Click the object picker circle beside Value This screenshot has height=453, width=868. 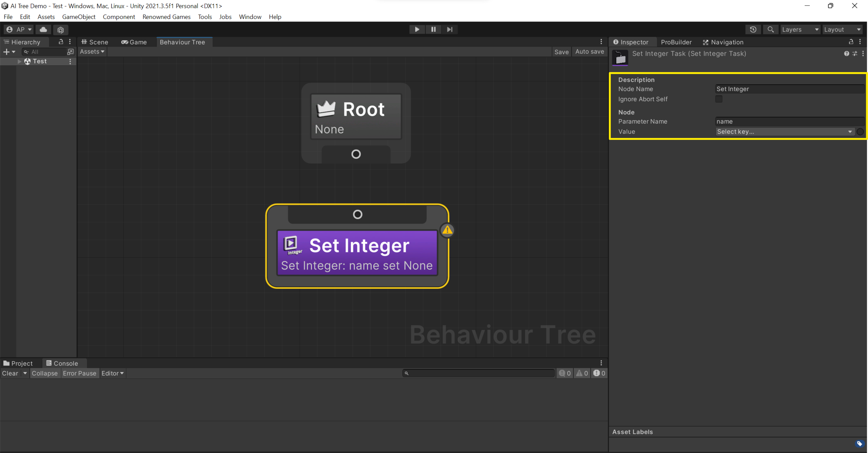(860, 132)
